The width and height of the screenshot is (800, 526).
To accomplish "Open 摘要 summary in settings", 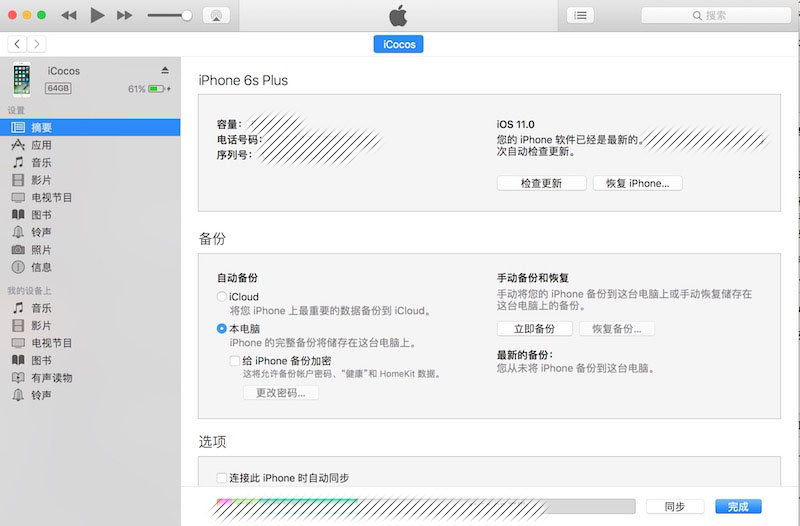I will click(x=90, y=128).
